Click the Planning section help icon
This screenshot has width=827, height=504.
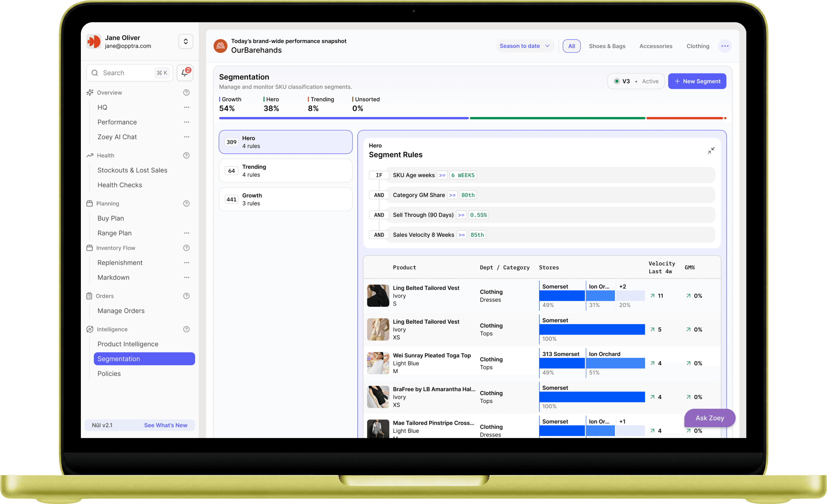click(x=186, y=204)
